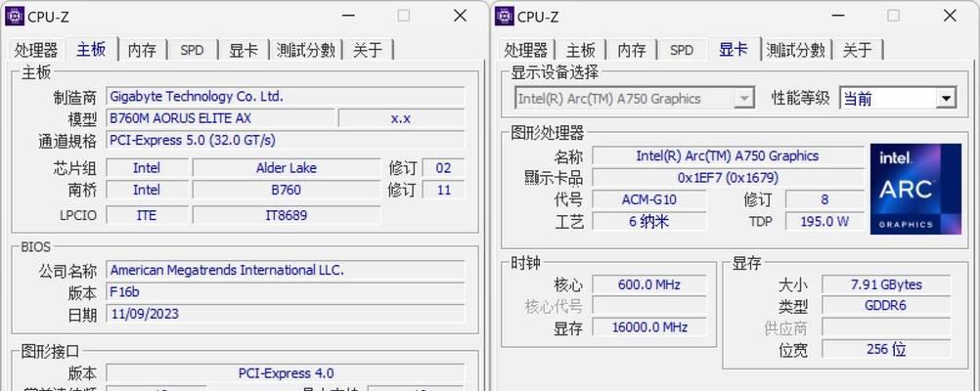Open 关于 tab in the right window
Viewport: 980px width, 391px height.
pyautogui.click(x=857, y=50)
